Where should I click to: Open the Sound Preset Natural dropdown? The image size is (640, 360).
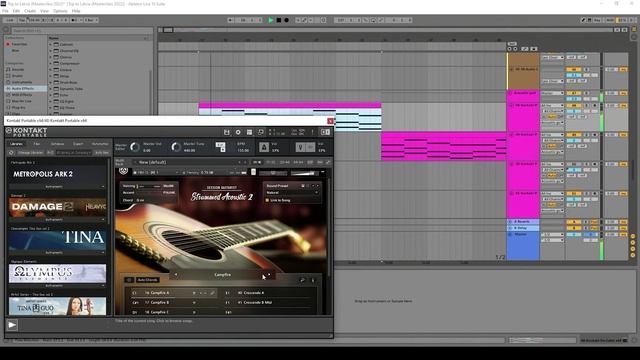click(x=292, y=193)
